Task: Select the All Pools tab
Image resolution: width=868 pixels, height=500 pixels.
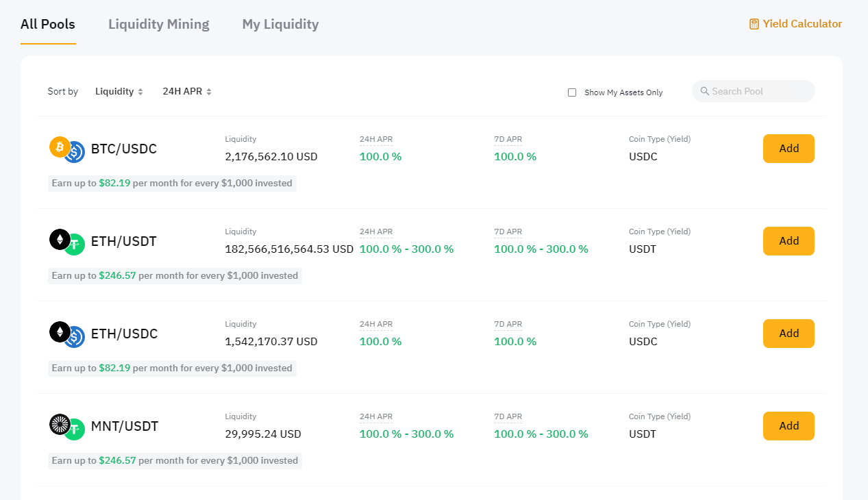Action: pyautogui.click(x=48, y=24)
